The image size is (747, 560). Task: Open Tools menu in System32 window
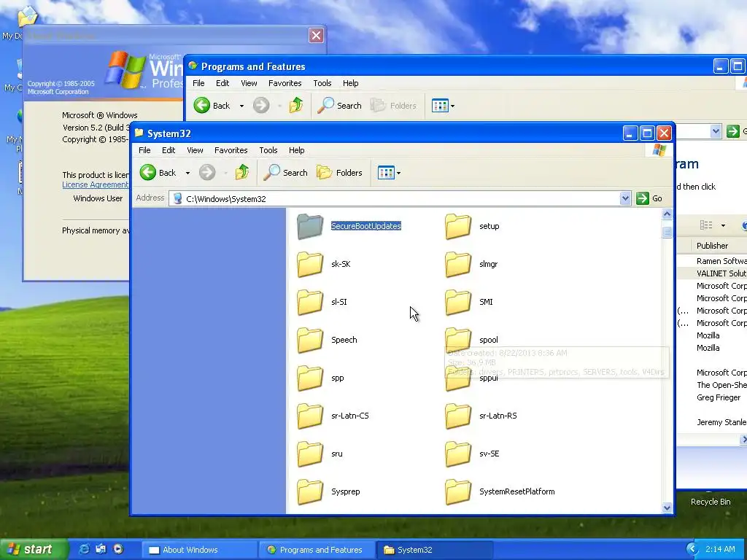pyautogui.click(x=268, y=150)
